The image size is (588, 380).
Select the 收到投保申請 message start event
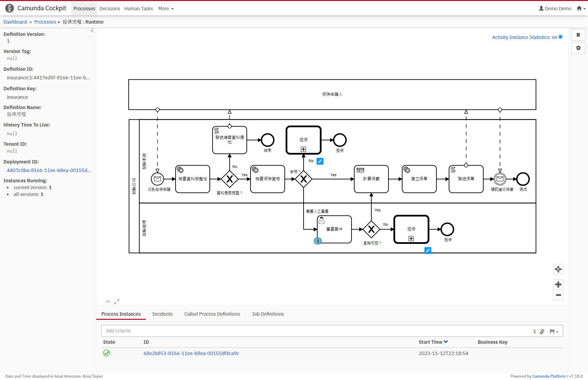(157, 179)
